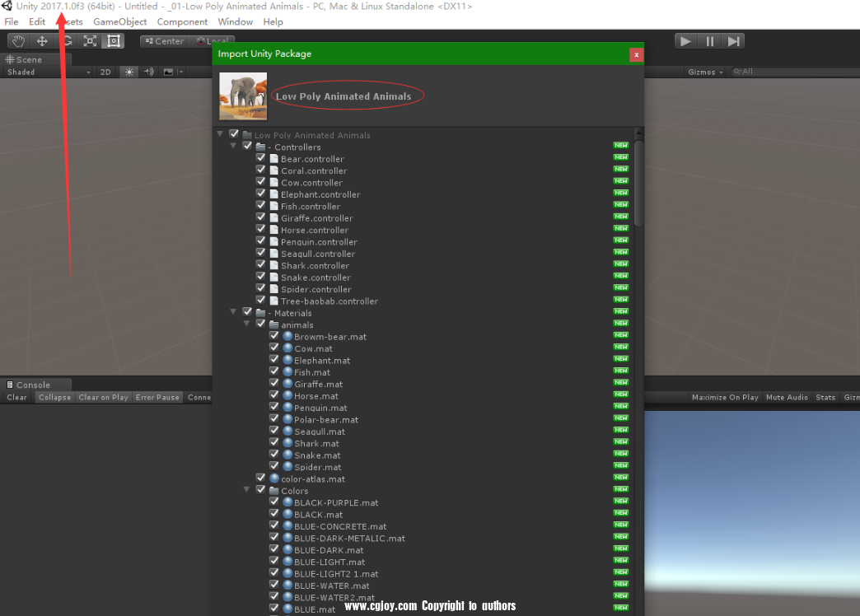Toggle 2D scene view mode
Screen dimensions: 860x616
105,72
